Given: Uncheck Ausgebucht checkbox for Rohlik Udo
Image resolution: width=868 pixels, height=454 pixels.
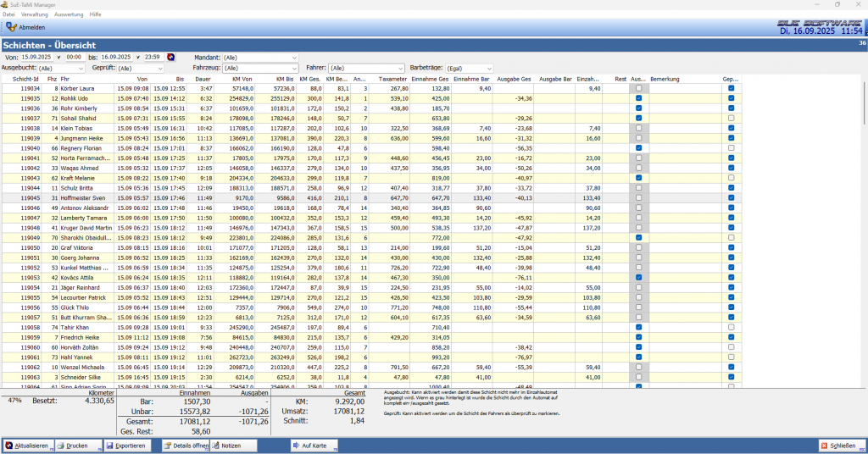Looking at the screenshot, I should pyautogui.click(x=638, y=98).
